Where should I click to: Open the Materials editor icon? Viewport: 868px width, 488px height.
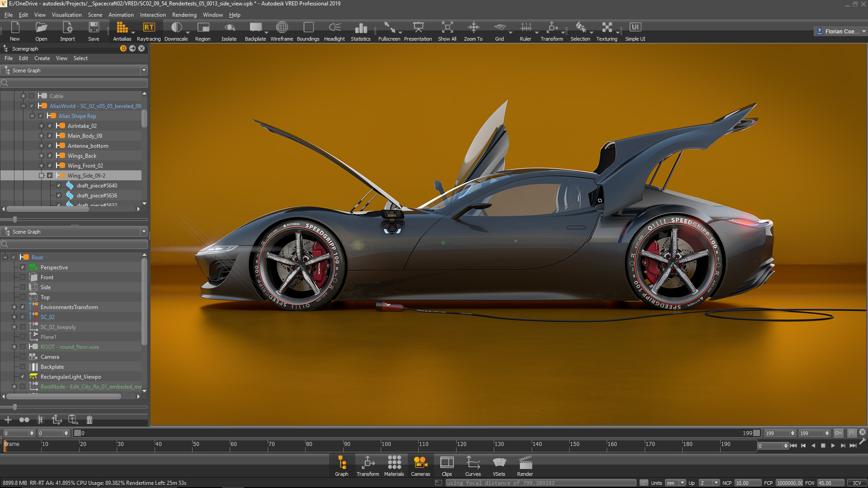coord(394,463)
